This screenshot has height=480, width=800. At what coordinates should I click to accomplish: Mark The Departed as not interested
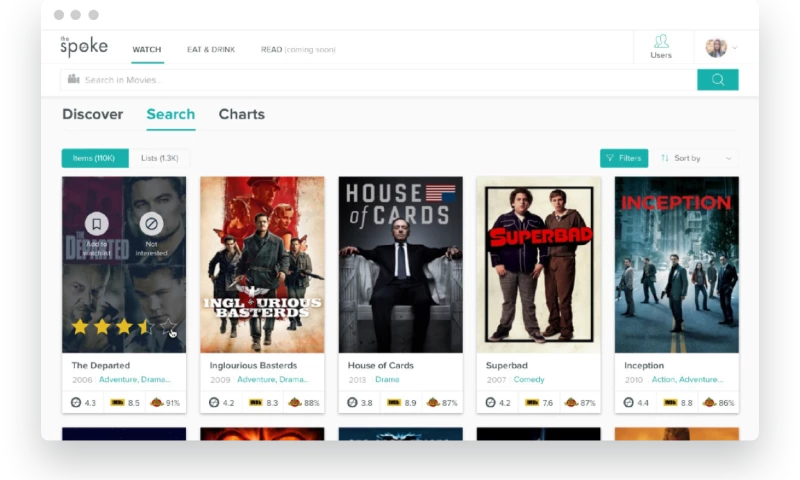[x=151, y=224]
